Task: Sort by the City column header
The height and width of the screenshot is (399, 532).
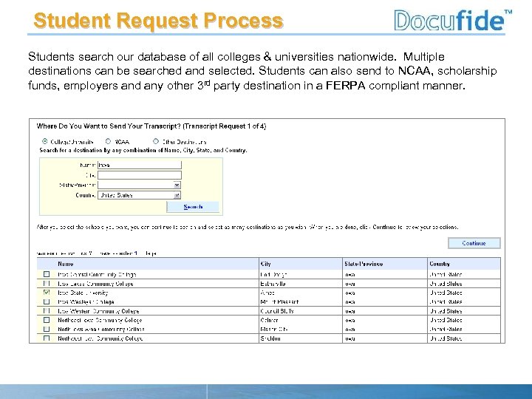Action: (x=266, y=264)
